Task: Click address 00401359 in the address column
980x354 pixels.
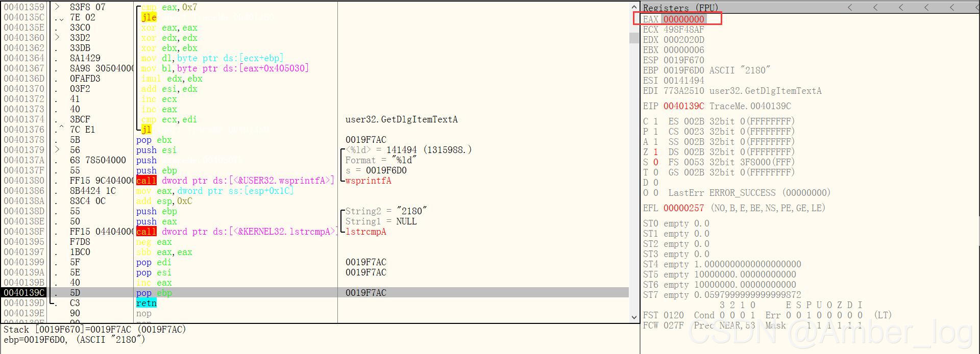Action: [x=24, y=7]
